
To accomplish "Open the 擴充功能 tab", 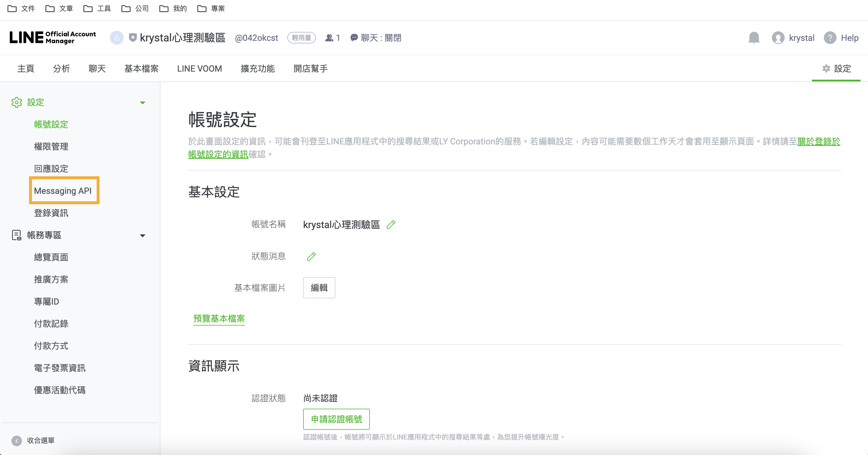I will point(258,68).
